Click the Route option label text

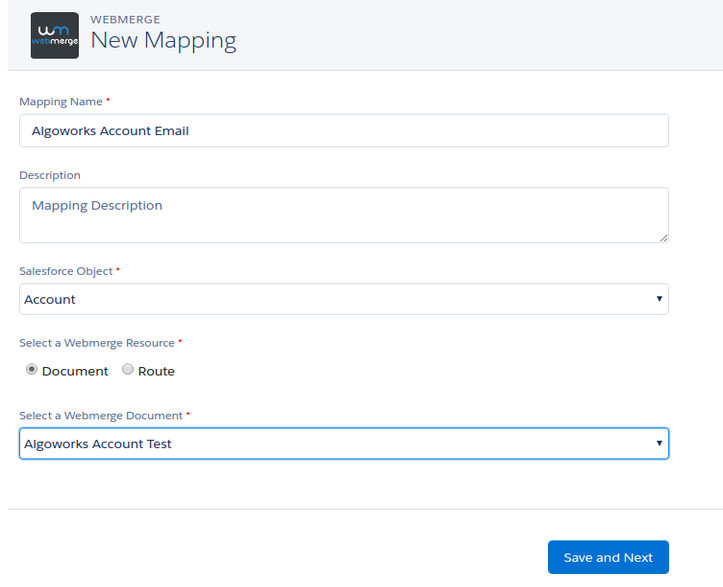(x=156, y=371)
